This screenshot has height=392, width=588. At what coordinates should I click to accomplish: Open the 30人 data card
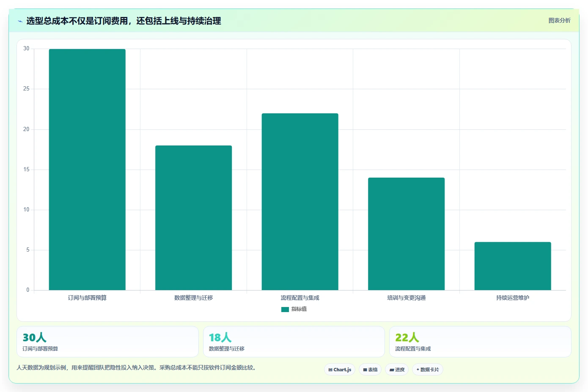(x=107, y=342)
